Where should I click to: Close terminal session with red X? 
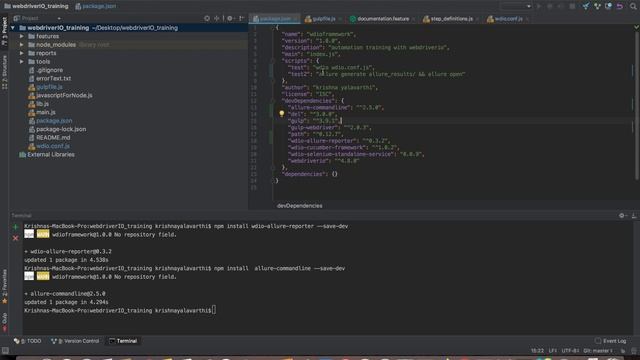(16, 238)
